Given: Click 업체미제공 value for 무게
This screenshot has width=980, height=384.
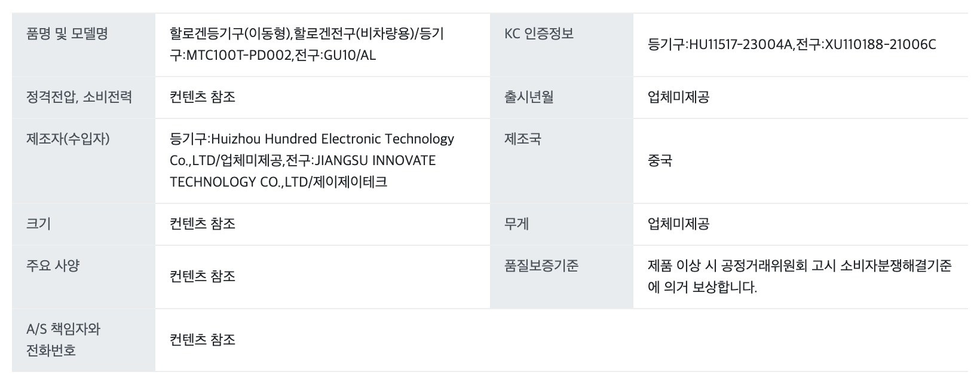Looking at the screenshot, I should point(678,224).
